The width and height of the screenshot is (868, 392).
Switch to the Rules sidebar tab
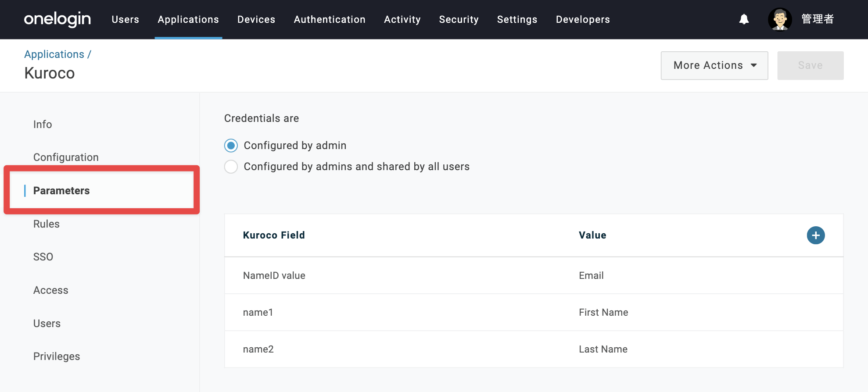(x=47, y=224)
